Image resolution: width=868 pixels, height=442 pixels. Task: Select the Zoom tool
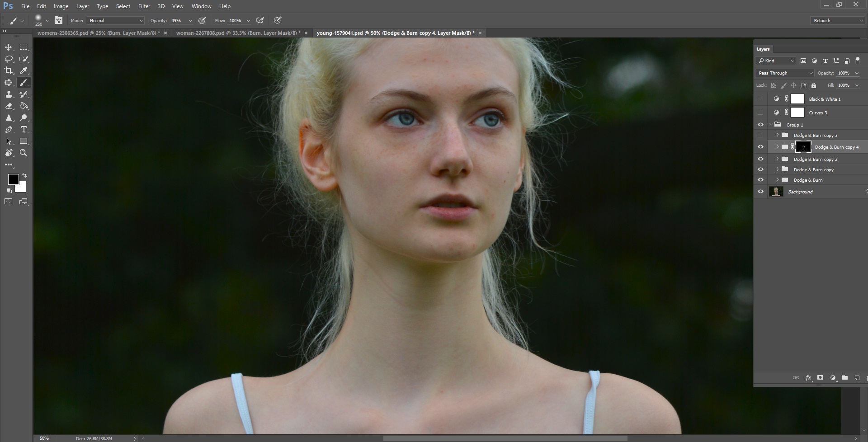24,153
